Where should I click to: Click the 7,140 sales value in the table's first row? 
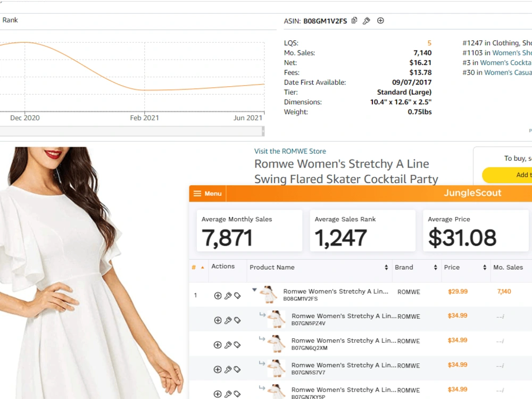click(x=504, y=292)
